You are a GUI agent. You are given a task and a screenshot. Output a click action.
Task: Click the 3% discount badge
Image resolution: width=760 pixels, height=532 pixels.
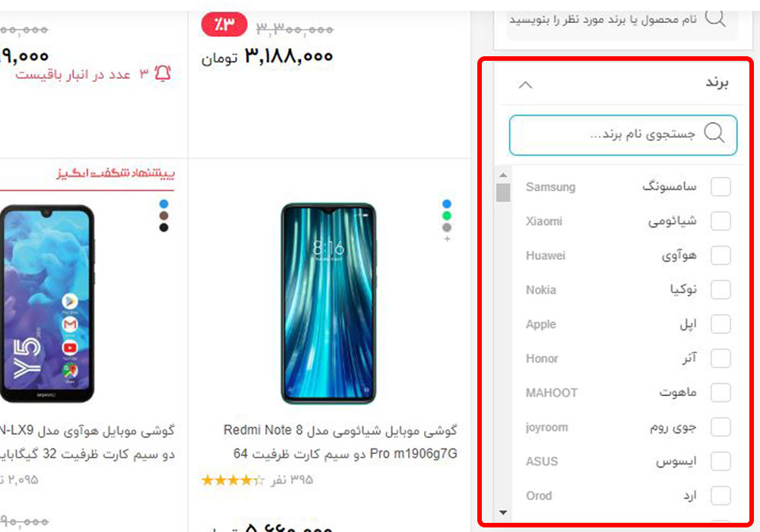(x=224, y=24)
